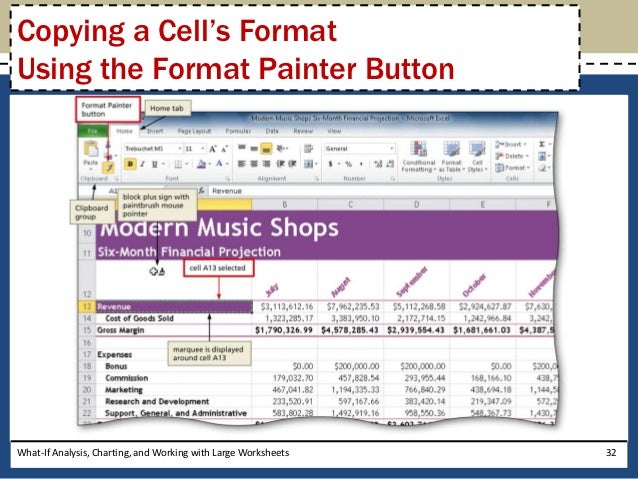Apply middle vertical alignment

[254, 148]
